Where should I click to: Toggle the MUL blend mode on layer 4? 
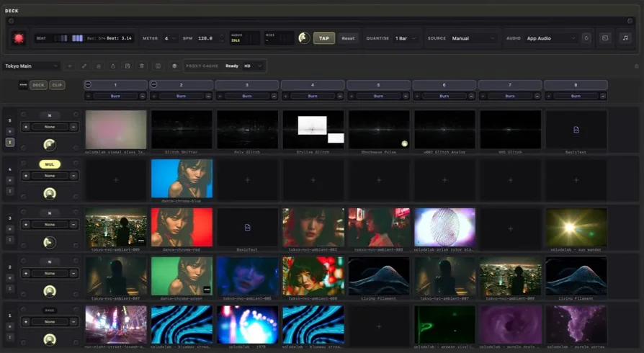[x=50, y=164]
